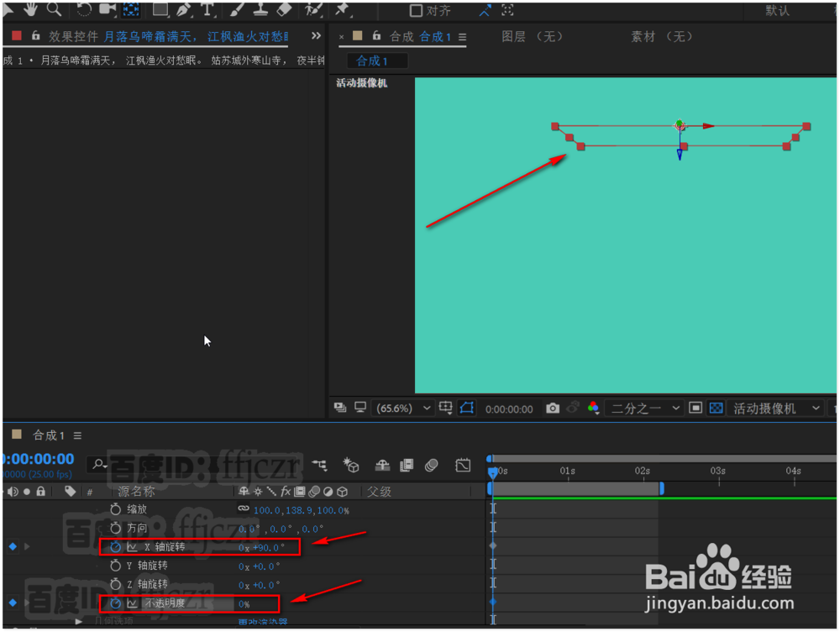Switch to the 素材 (无) tab
This screenshot has width=840, height=632.
[x=662, y=36]
